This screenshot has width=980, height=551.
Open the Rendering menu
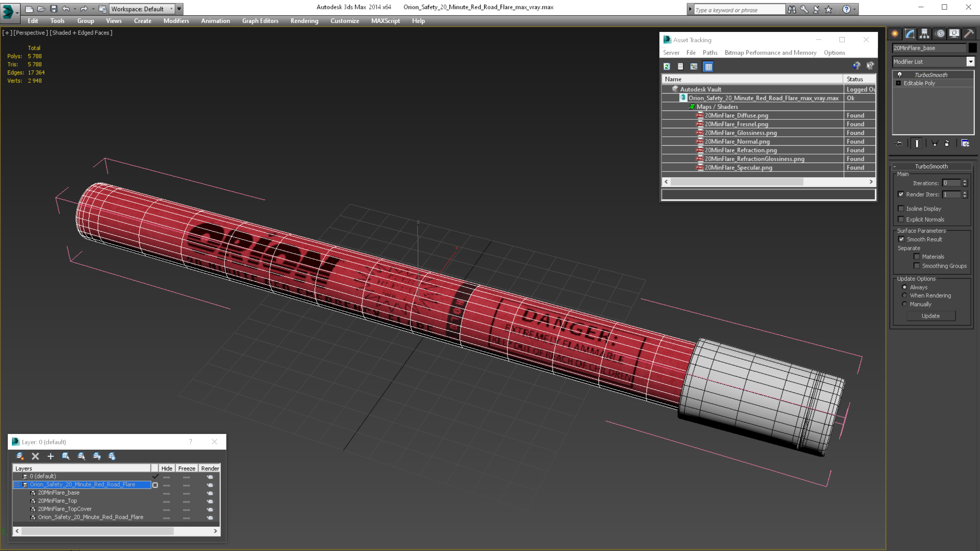304,21
